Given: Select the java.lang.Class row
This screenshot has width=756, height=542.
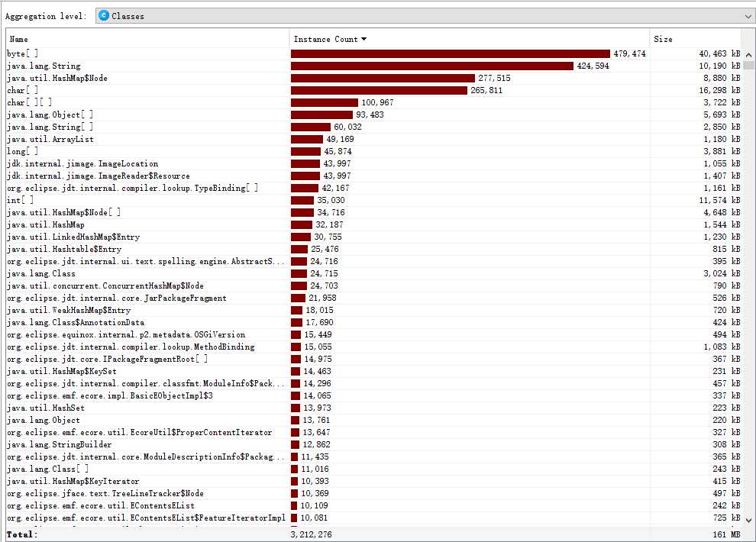Looking at the screenshot, I should (x=373, y=273).
